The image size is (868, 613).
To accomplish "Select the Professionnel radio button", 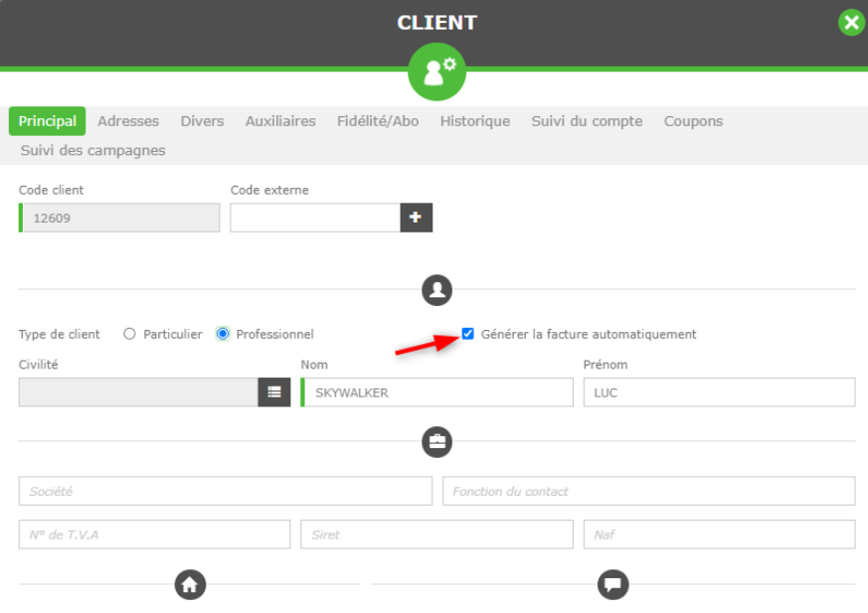I will [223, 334].
